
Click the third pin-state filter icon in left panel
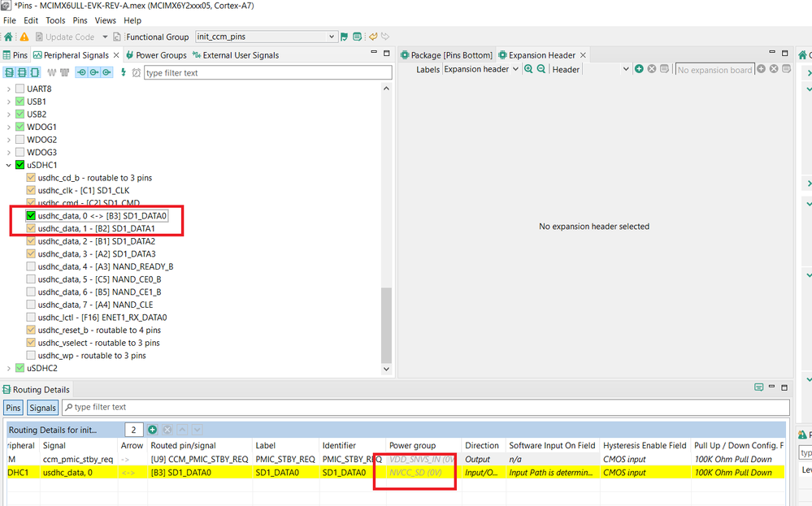pos(35,72)
